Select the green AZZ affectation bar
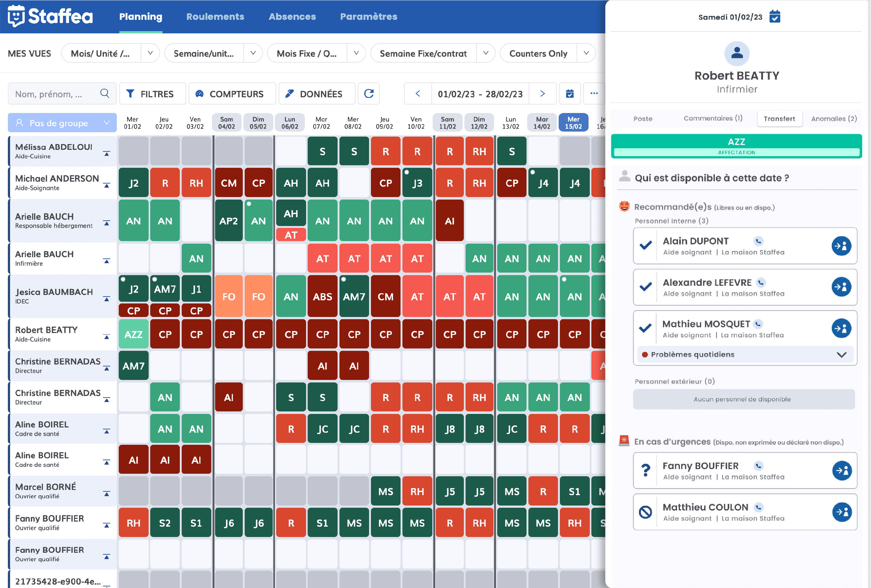The height and width of the screenshot is (588, 871). pos(736,146)
